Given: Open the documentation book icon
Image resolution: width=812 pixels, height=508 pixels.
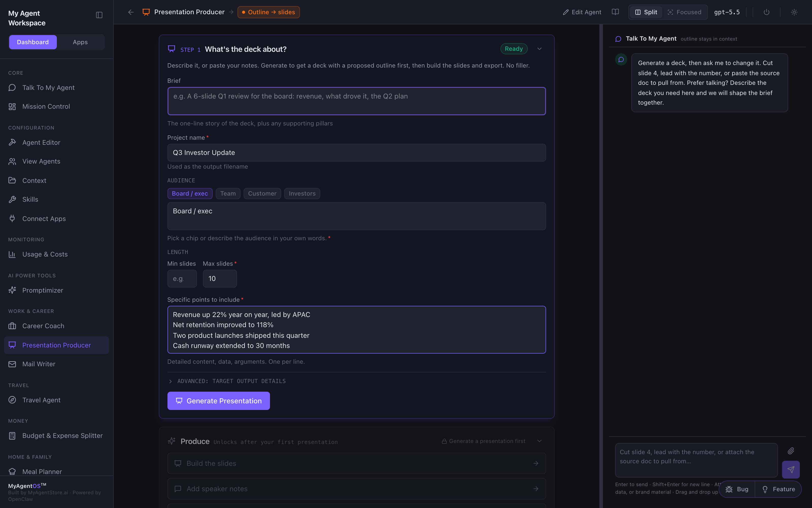Looking at the screenshot, I should coord(615,12).
